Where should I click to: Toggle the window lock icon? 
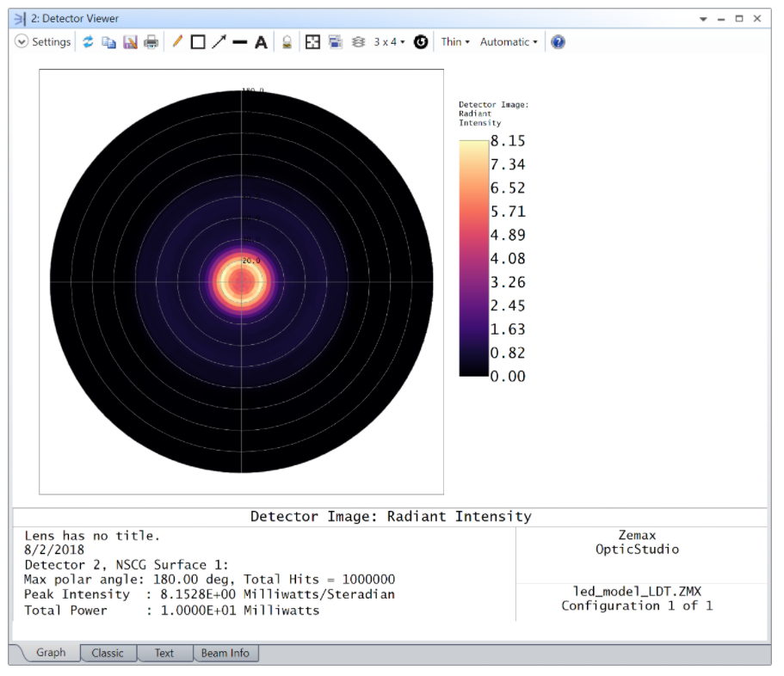point(287,42)
